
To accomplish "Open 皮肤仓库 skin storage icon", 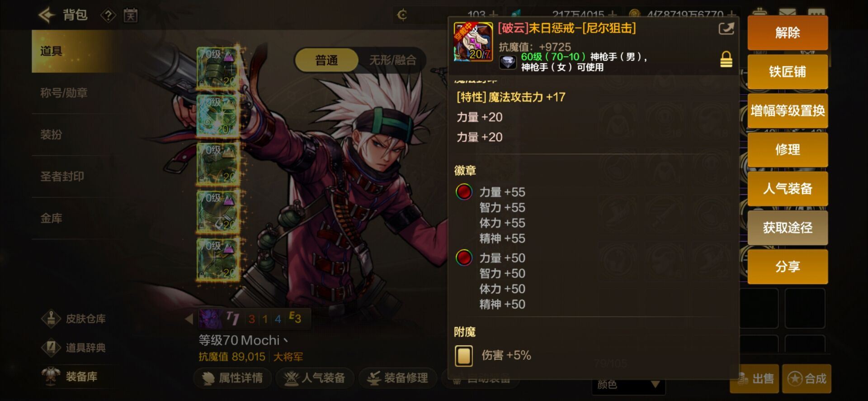I will tap(51, 319).
